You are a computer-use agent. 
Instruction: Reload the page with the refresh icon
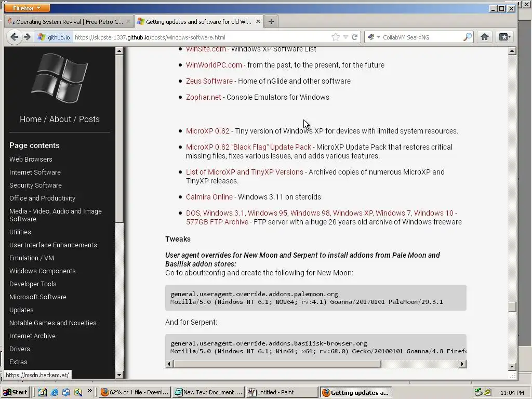pos(354,37)
